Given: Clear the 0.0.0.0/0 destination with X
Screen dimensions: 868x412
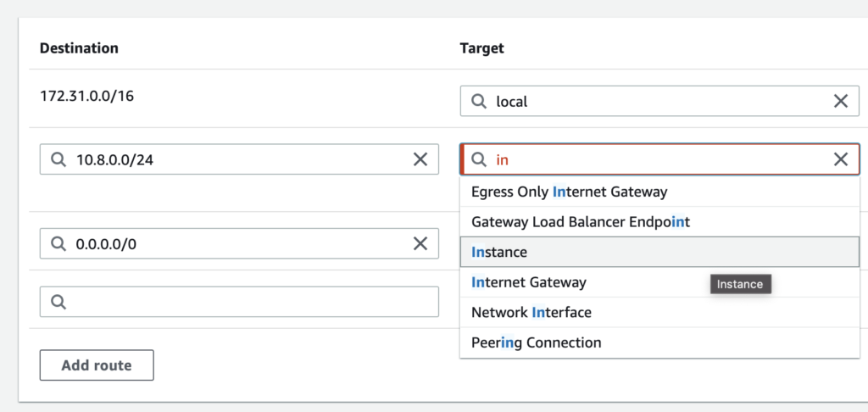Looking at the screenshot, I should pyautogui.click(x=420, y=243).
